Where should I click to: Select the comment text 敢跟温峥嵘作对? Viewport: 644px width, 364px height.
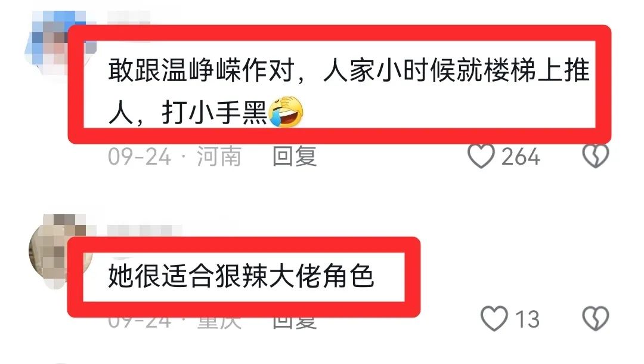pos(202,70)
